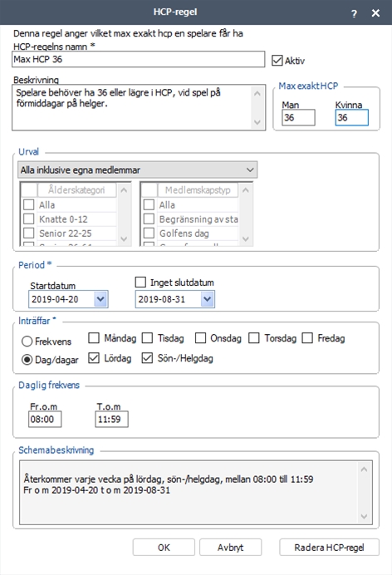
Task: Confirm the rule with OK button
Action: [164, 548]
